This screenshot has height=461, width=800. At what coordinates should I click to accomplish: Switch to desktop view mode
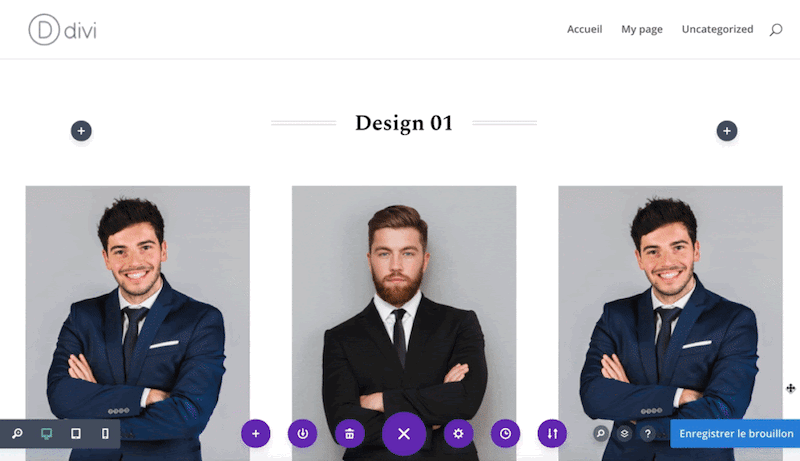[46, 433]
